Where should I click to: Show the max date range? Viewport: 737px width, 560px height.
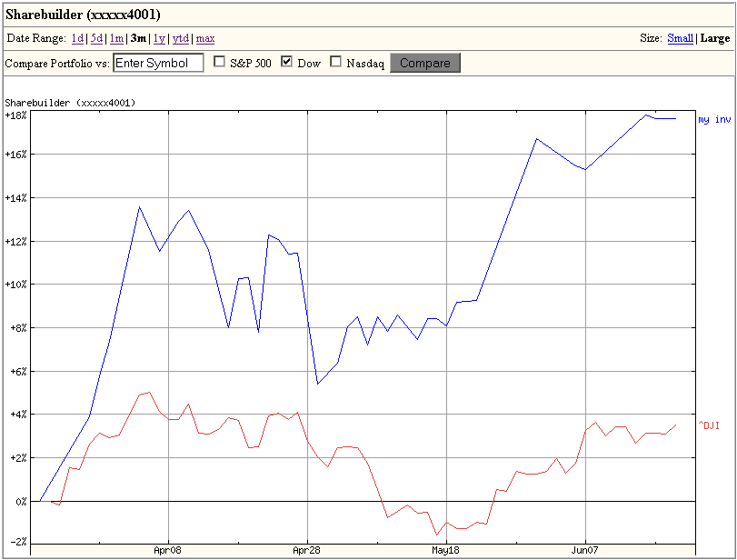click(205, 38)
